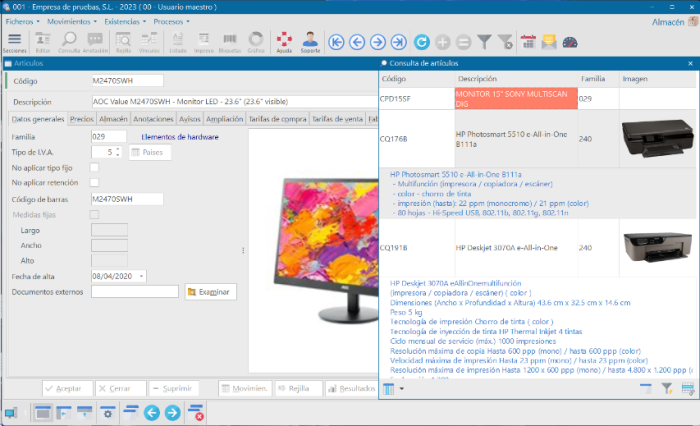Click window settings gear icon in bottom bar
The width and height of the screenshot is (700, 426).
tap(108, 413)
